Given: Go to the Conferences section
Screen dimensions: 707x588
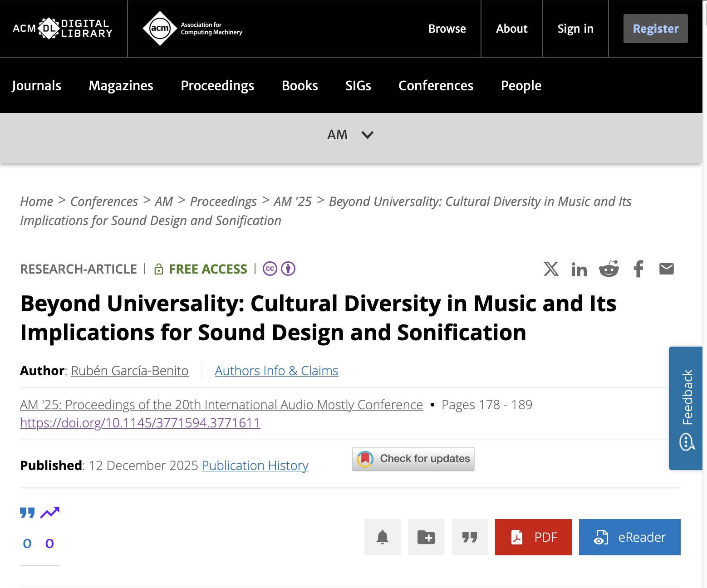Looking at the screenshot, I should [436, 86].
